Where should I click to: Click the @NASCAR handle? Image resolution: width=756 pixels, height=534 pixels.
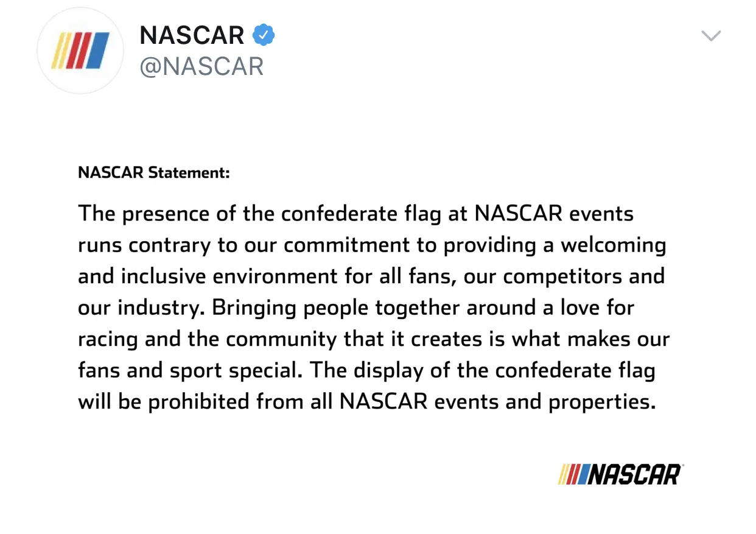201,66
